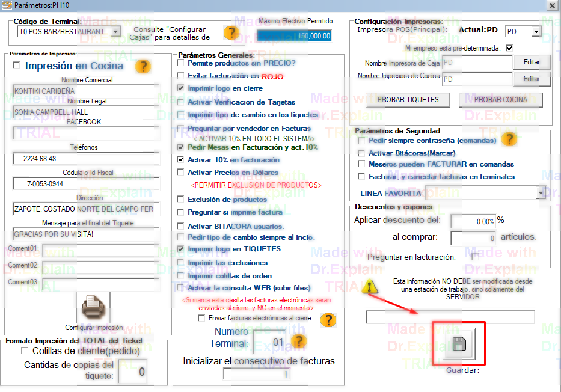The height and width of the screenshot is (392, 561).
Task: Enable the Impresión en Cocina checkbox
Action: pyautogui.click(x=16, y=66)
